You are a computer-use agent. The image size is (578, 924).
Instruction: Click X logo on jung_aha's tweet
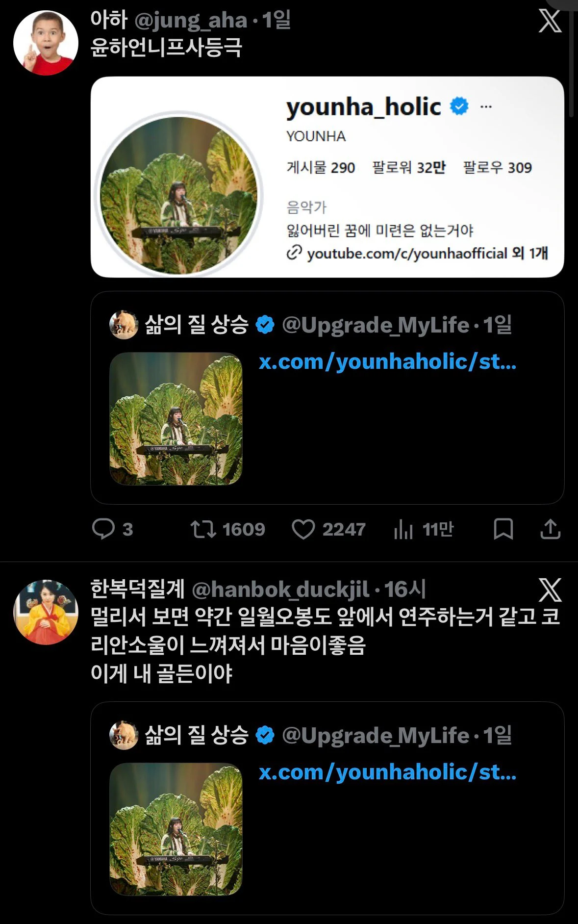tap(550, 21)
